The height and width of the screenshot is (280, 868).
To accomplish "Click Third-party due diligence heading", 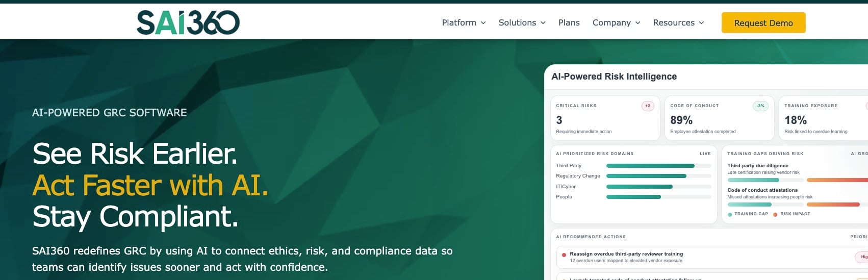I will 758,165.
